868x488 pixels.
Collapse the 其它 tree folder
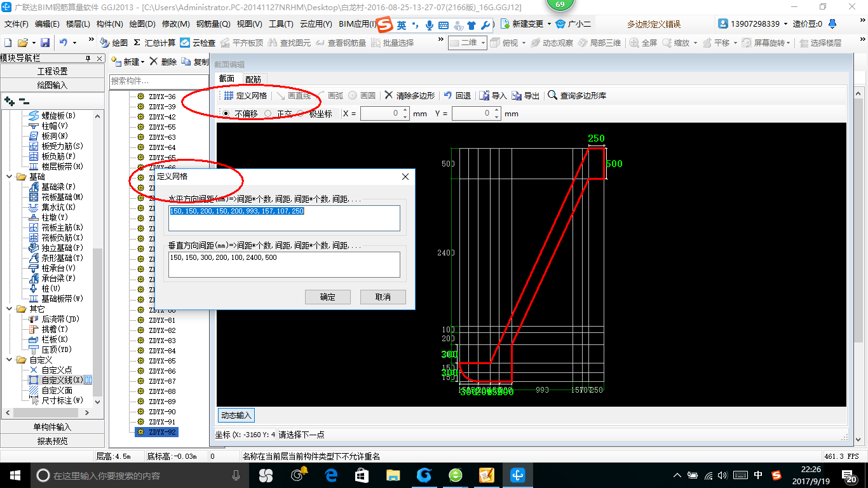pyautogui.click(x=8, y=309)
